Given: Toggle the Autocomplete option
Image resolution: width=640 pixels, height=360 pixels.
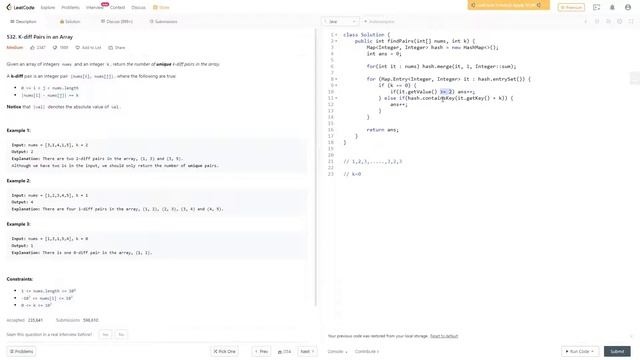Looking at the screenshot, I should pos(379,21).
